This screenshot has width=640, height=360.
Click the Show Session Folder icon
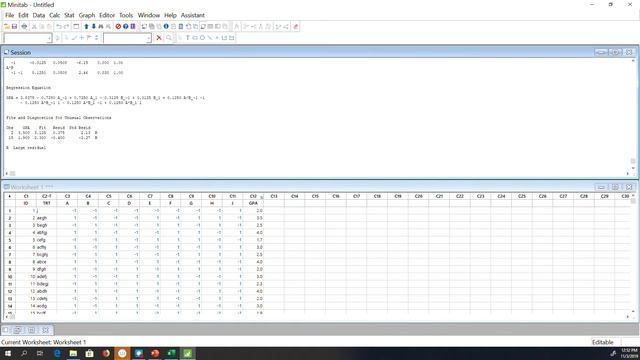point(144,27)
